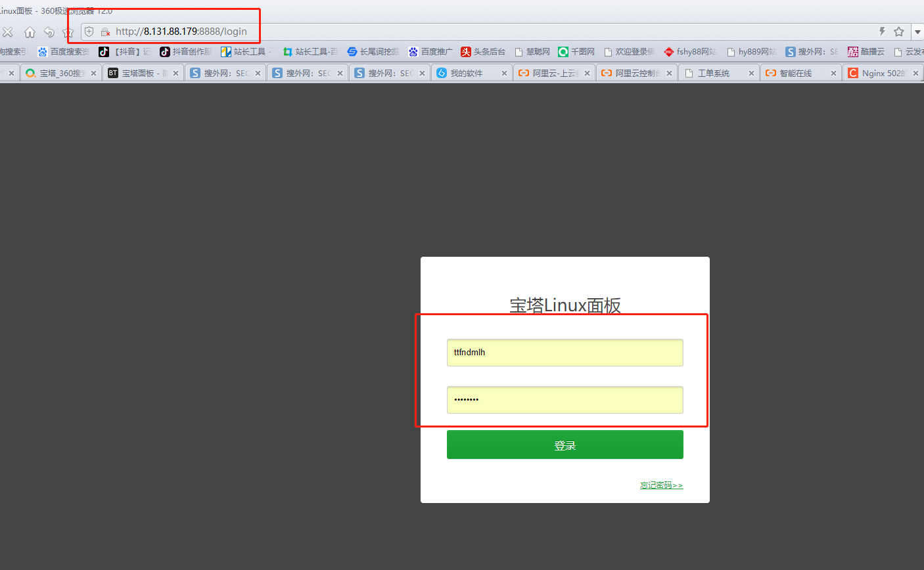Open the address bar dropdown arrow

click(x=917, y=32)
